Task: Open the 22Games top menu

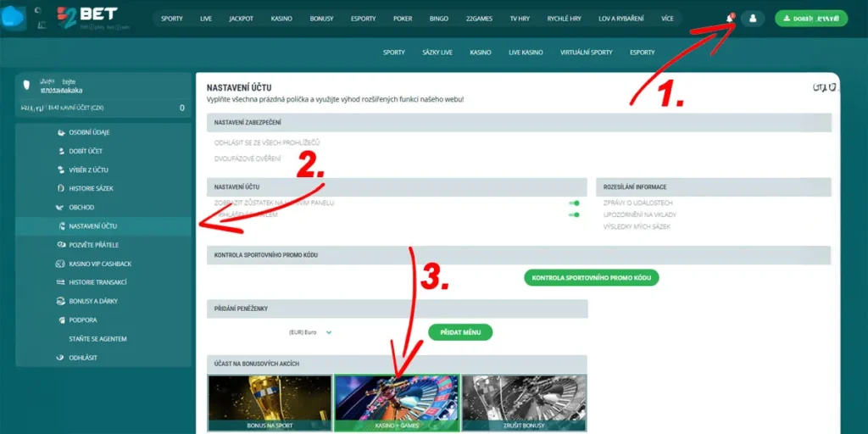Action: pos(479,19)
